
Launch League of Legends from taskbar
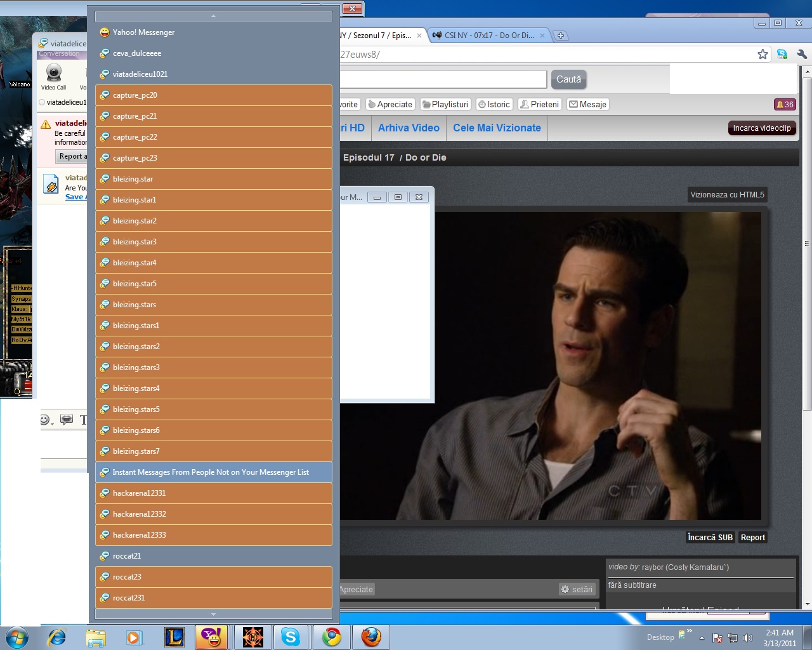(174, 637)
